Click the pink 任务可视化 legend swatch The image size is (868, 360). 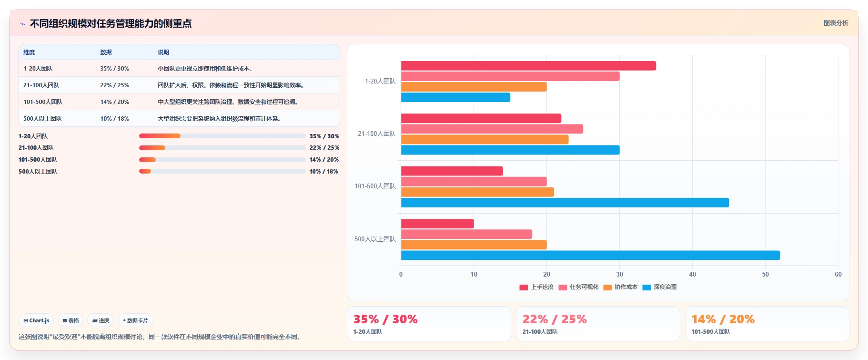[563, 287]
